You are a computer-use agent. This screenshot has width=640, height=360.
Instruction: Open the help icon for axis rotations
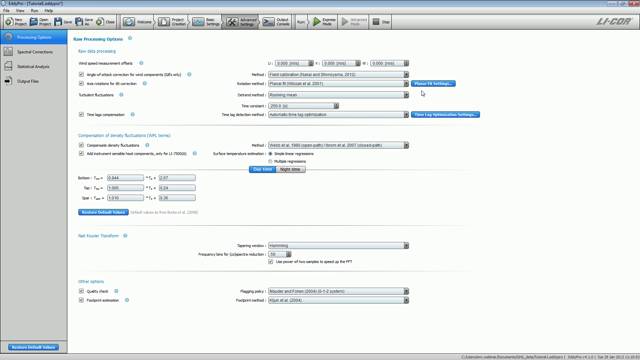point(144,83)
